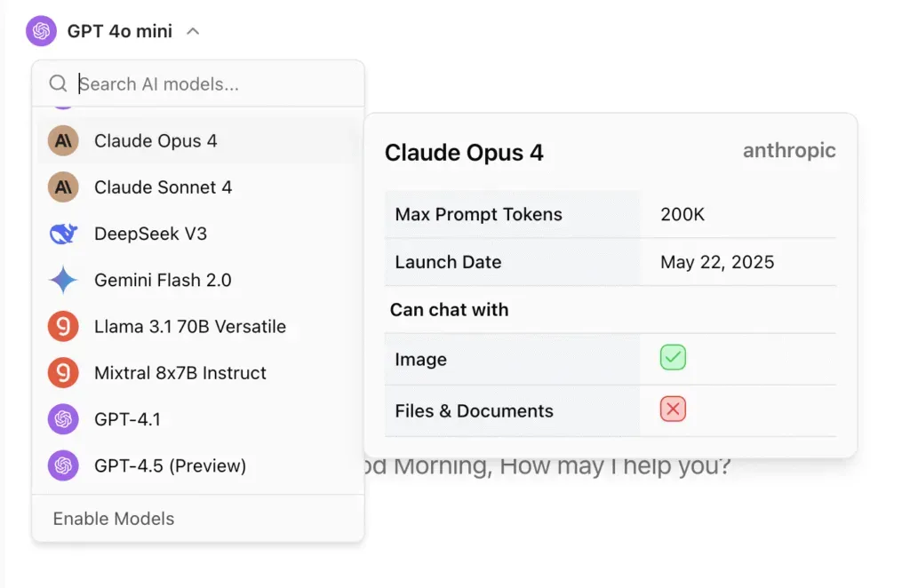Click the anthropic provider label
The width and height of the screenshot is (910, 588).
pyautogui.click(x=789, y=151)
